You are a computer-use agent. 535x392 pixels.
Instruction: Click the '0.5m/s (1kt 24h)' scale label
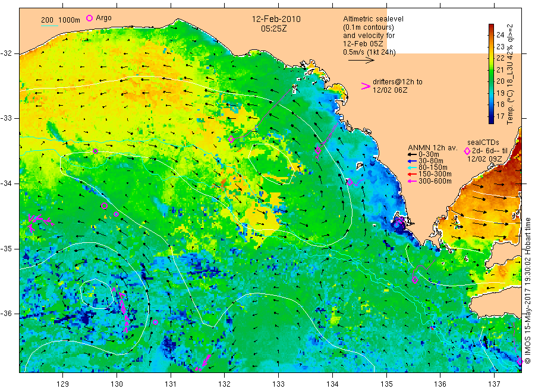pyautogui.click(x=369, y=52)
